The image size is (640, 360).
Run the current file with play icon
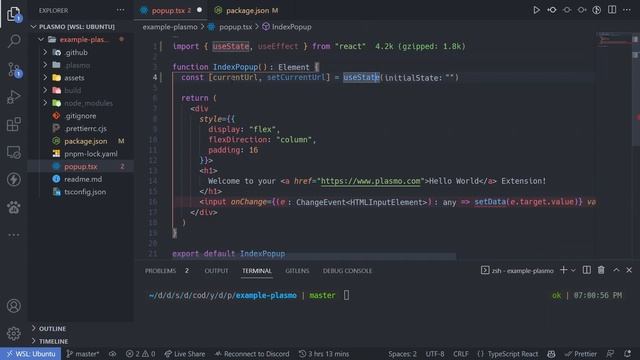click(x=536, y=10)
